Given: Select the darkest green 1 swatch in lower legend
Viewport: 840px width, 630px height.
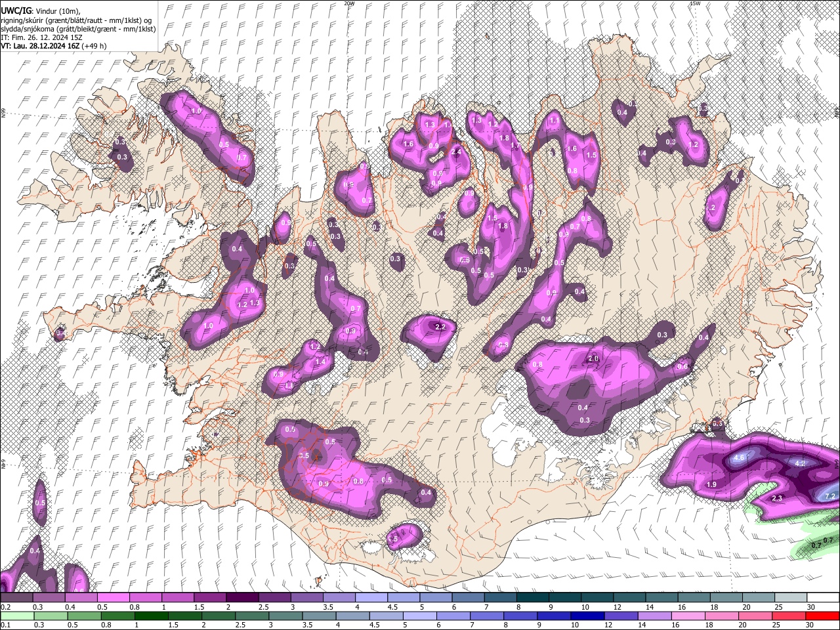Looking at the screenshot, I should point(152,616).
